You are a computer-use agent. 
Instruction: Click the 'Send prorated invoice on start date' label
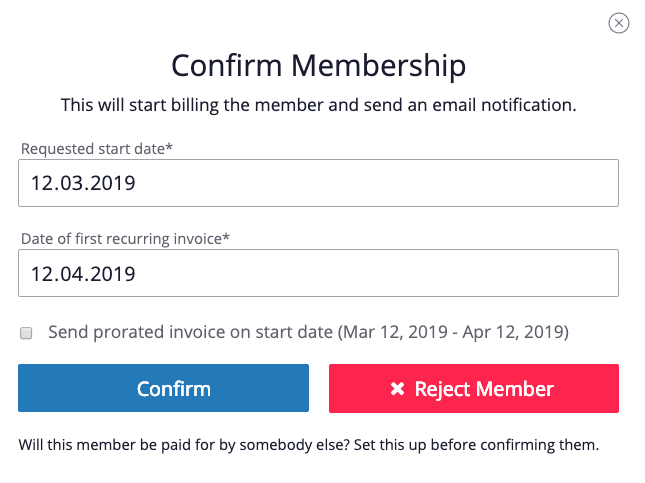click(190, 332)
